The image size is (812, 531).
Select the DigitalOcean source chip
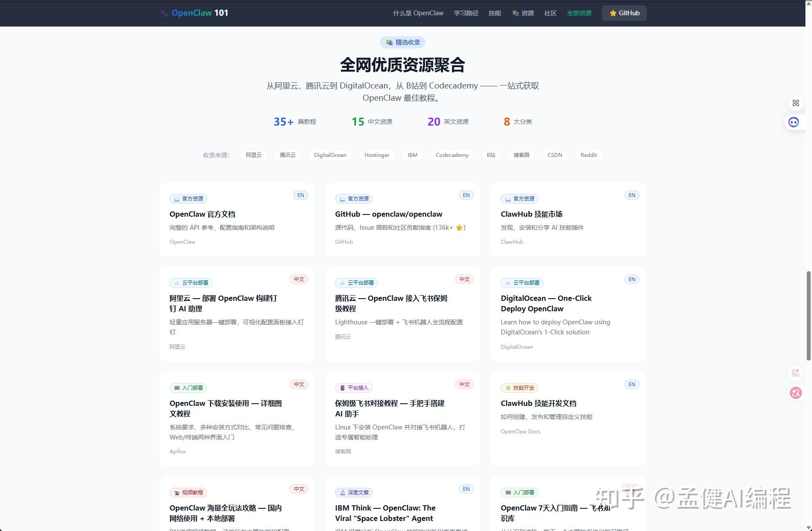click(330, 155)
